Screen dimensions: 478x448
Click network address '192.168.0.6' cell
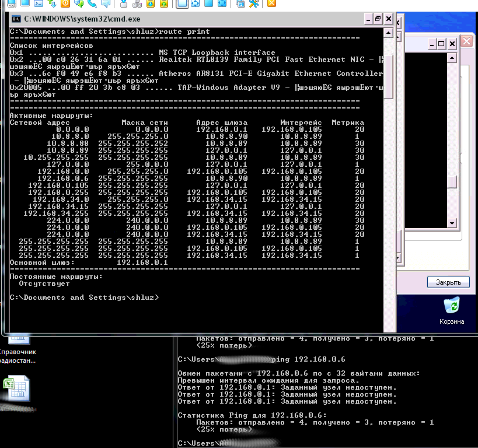tap(63, 179)
